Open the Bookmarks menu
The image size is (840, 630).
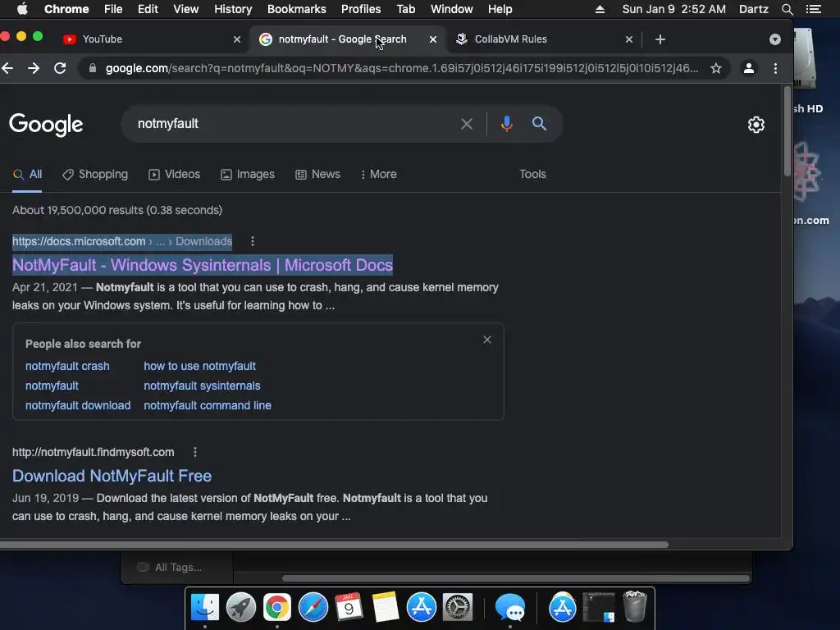pos(296,9)
